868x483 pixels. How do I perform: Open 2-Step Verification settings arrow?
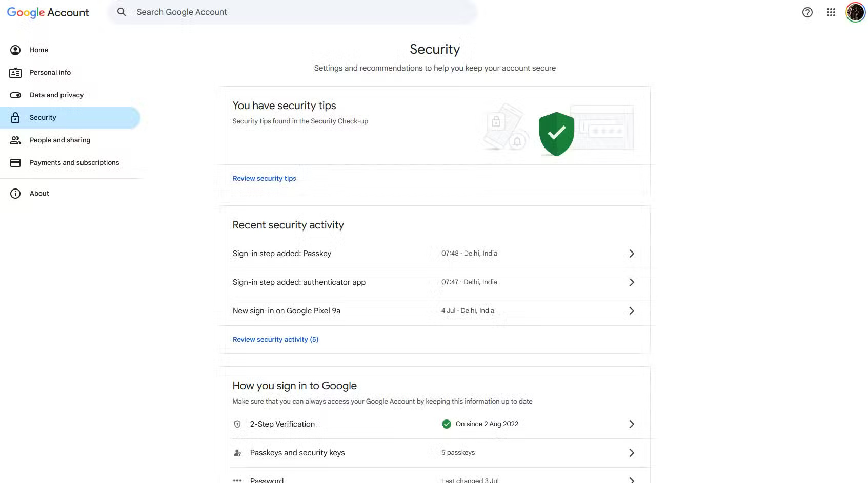tap(632, 424)
